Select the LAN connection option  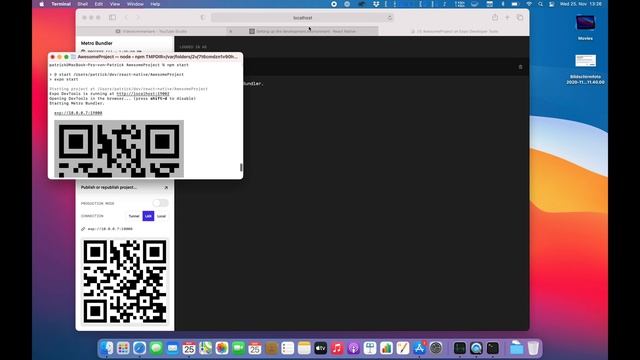[148, 216]
